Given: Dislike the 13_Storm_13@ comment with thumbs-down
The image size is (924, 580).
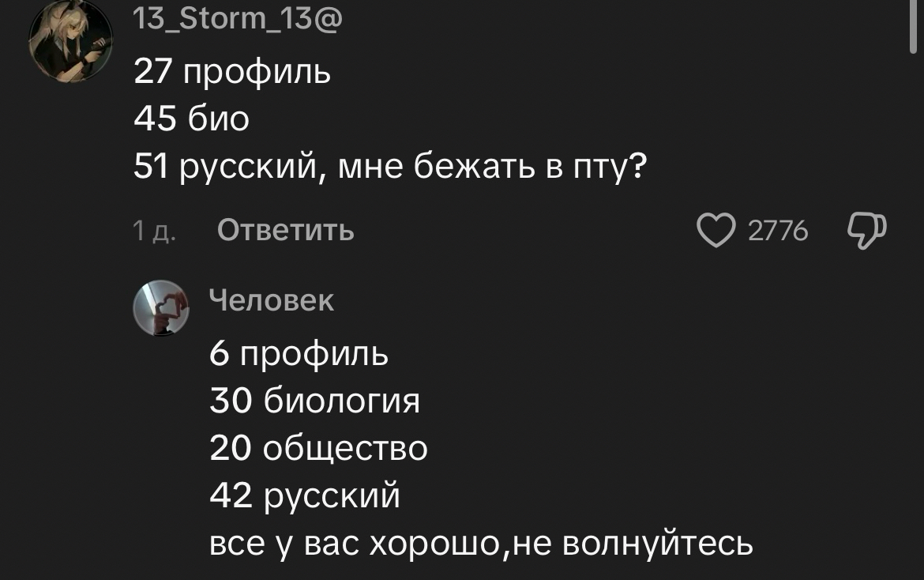Looking at the screenshot, I should pos(866,231).
